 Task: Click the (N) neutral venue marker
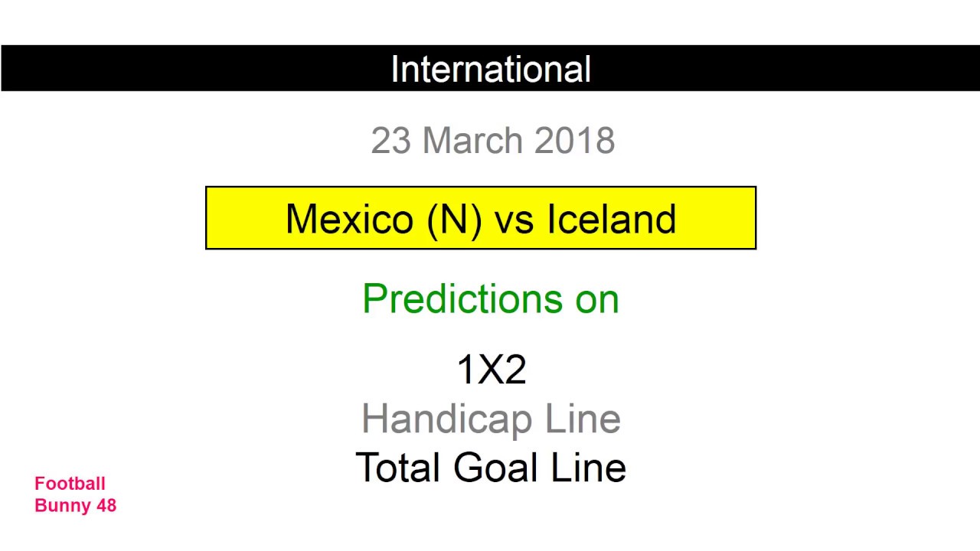(x=455, y=219)
